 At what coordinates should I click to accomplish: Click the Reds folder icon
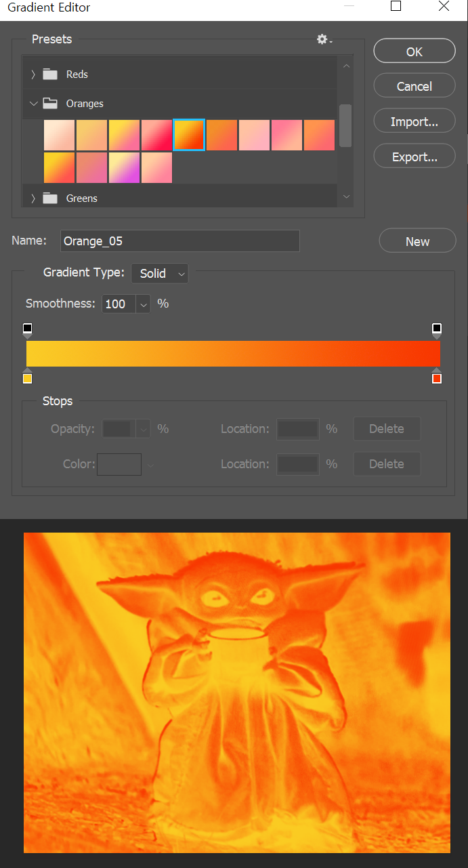coord(50,75)
